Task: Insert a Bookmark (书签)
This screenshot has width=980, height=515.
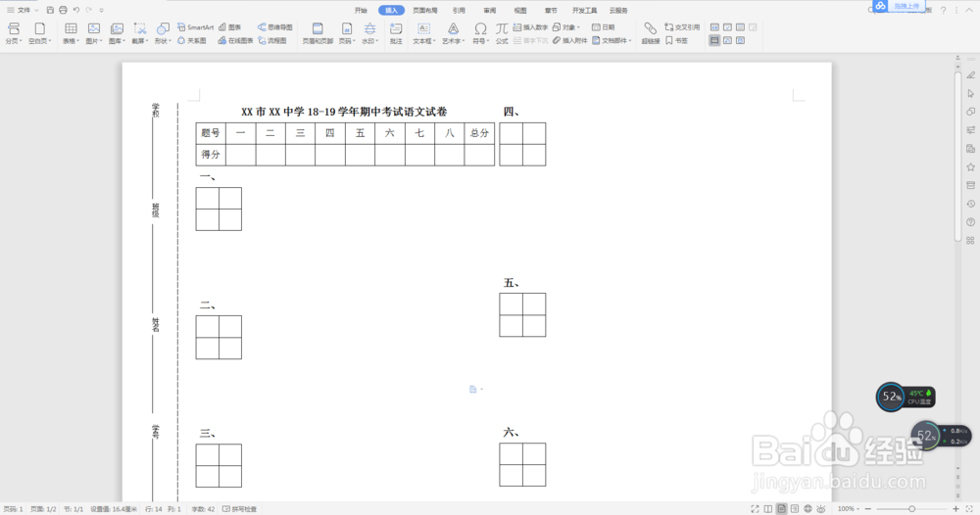Action: point(676,40)
